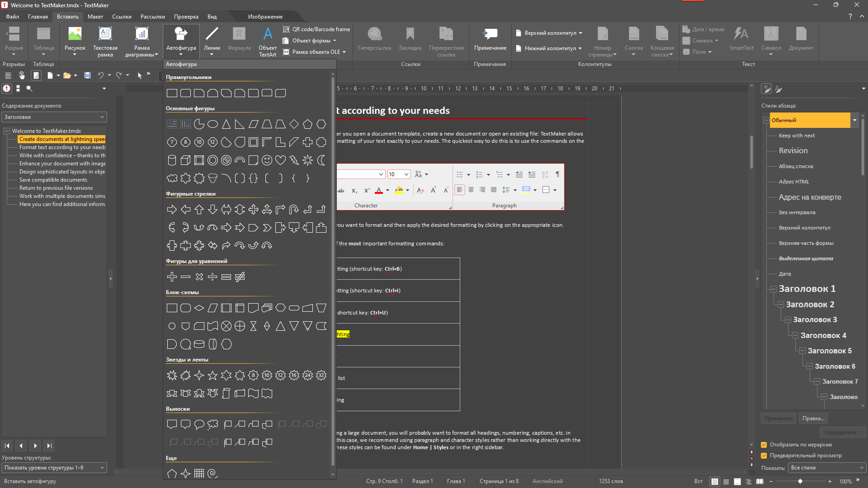Collapse the Заголовок 1 style tree node
The image size is (868, 488).
point(774,289)
